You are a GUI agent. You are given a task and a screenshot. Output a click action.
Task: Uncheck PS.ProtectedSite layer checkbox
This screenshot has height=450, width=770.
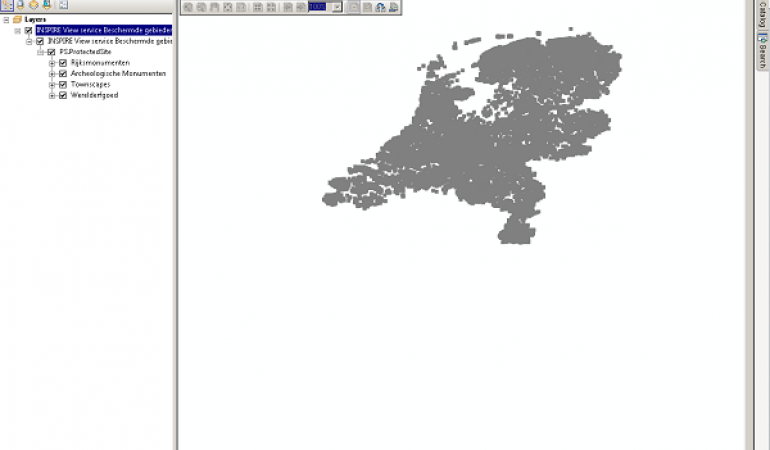(51, 52)
